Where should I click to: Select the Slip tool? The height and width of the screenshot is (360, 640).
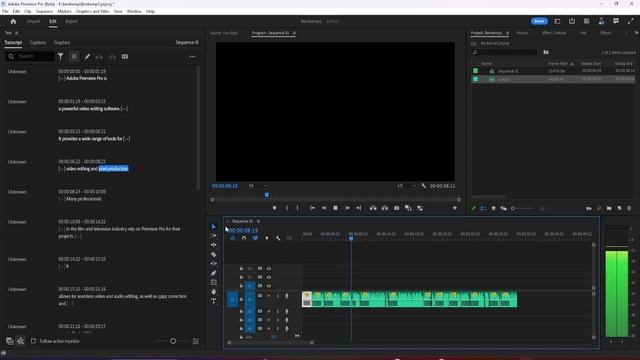[213, 264]
